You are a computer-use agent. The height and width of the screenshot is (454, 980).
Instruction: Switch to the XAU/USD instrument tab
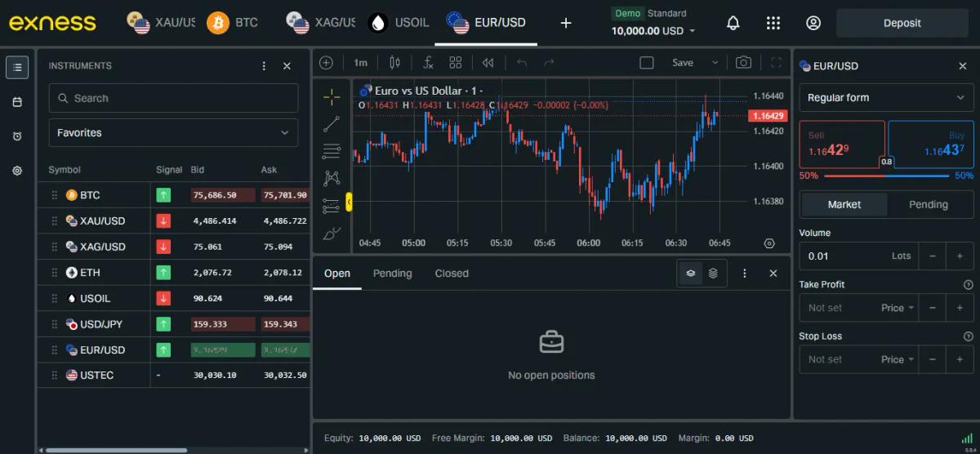click(x=161, y=23)
